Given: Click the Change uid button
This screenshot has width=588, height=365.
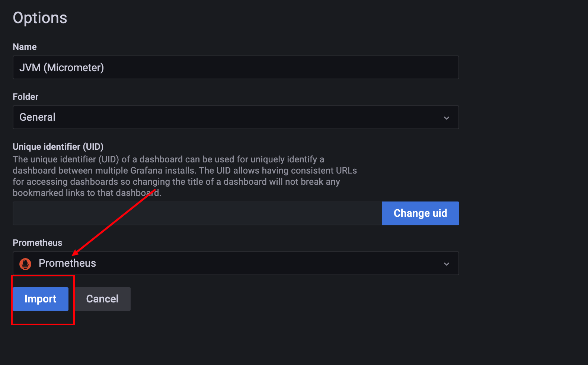Looking at the screenshot, I should 420,213.
